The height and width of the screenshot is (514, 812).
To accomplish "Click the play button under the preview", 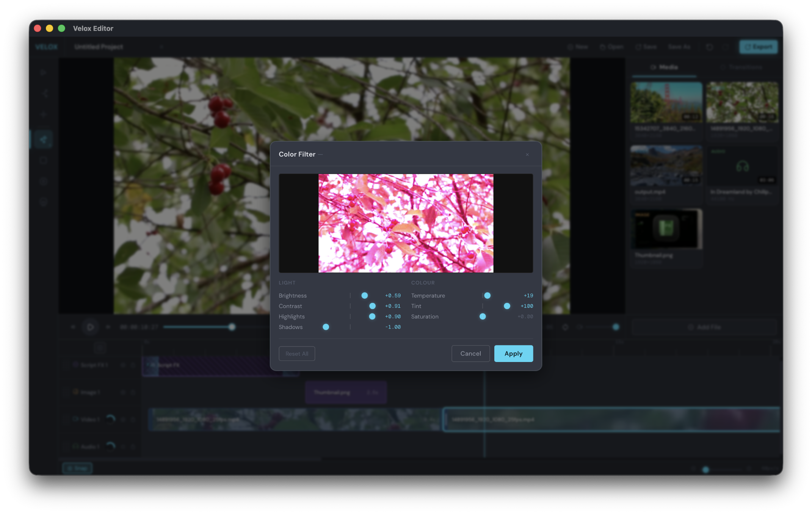I will tap(90, 327).
